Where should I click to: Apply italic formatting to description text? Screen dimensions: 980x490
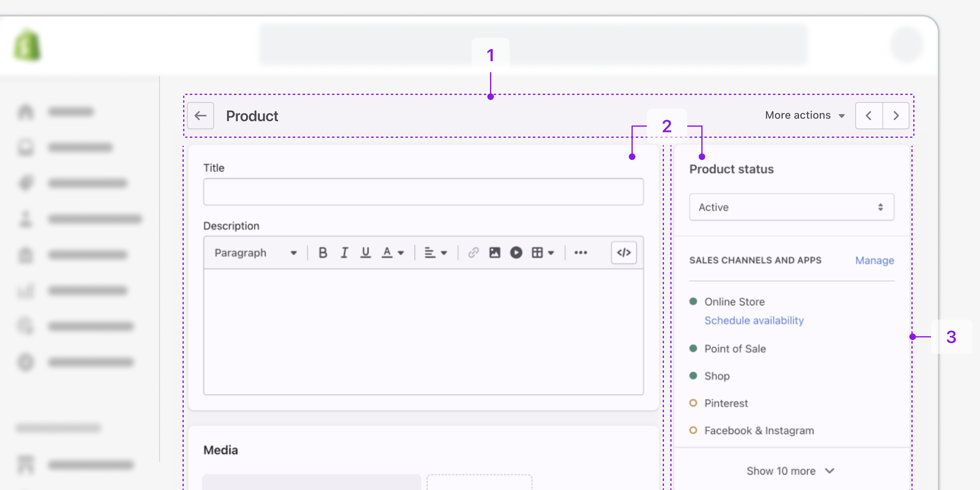click(344, 252)
